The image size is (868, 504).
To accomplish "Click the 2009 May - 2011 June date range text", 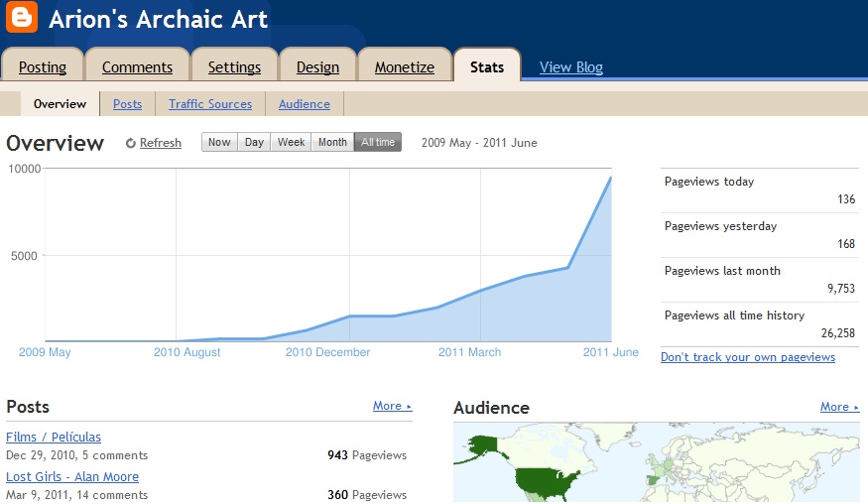I will [x=479, y=143].
